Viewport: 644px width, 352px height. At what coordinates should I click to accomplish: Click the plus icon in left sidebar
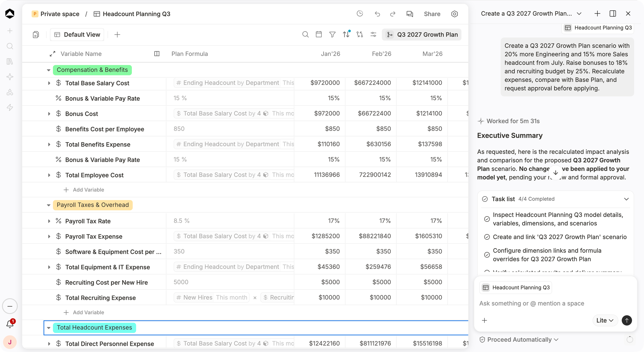(x=10, y=31)
